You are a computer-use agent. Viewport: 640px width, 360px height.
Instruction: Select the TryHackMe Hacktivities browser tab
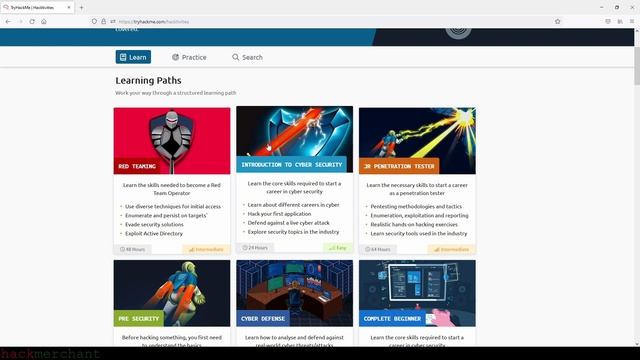point(37,7)
